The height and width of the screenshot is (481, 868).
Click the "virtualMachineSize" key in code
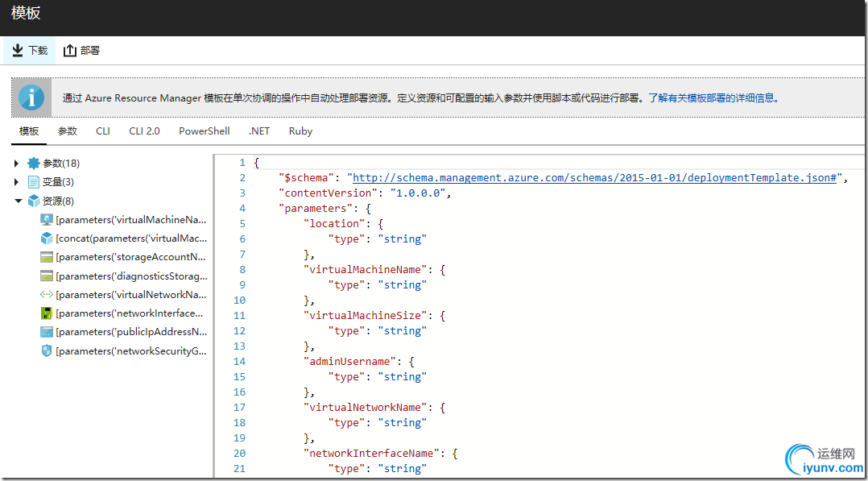pos(365,315)
